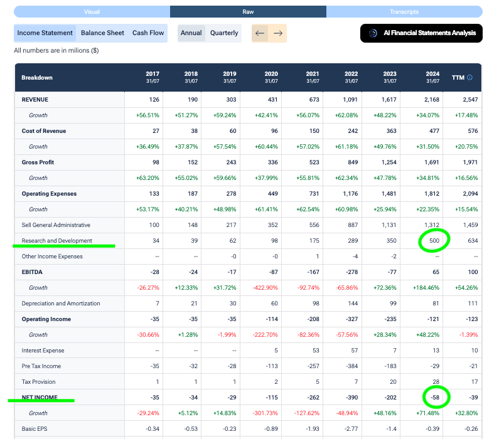The width and height of the screenshot is (504, 439).
Task: Click the Basic EPS row label
Action: click(35, 429)
